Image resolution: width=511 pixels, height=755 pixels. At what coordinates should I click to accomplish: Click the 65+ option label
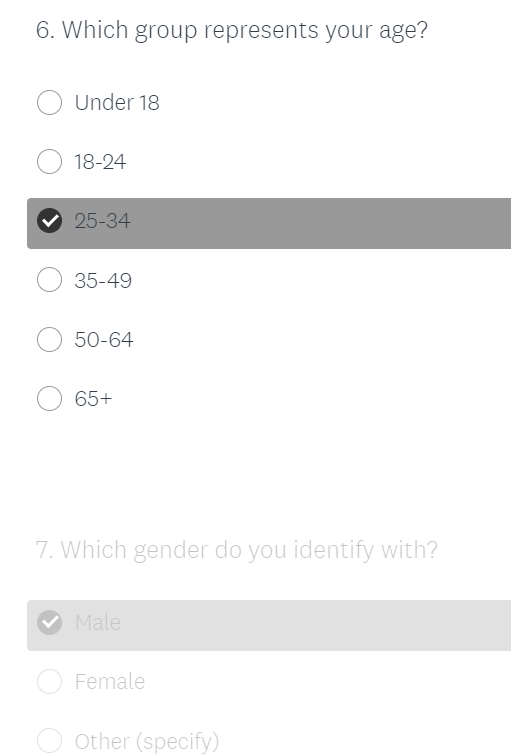tap(93, 399)
